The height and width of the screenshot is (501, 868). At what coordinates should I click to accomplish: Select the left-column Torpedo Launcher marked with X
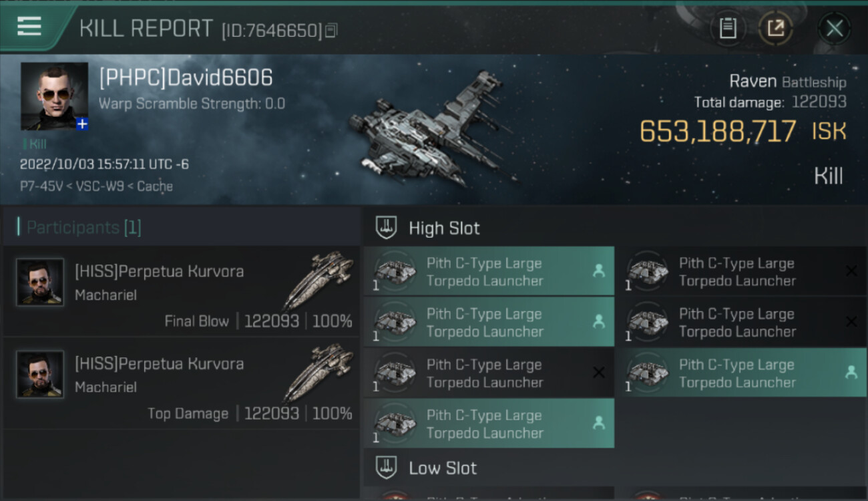[489, 373]
